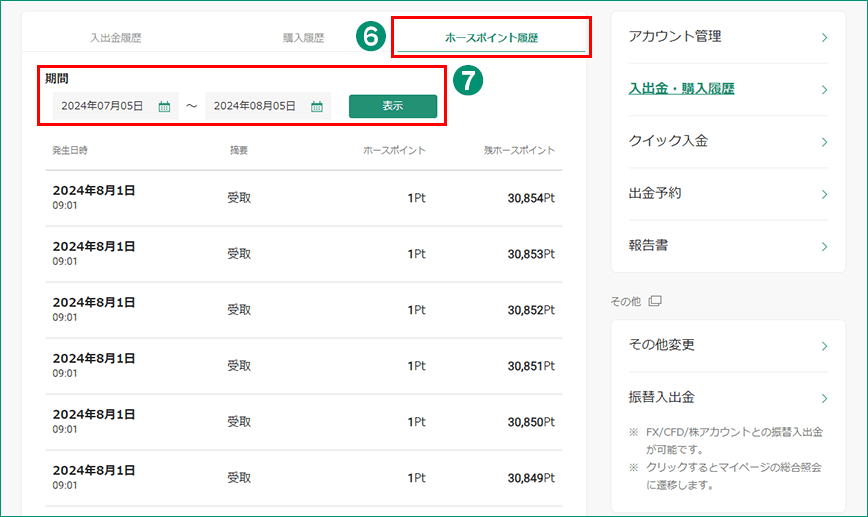
Task: Click the start date field 2024年07月05日
Action: point(116,106)
